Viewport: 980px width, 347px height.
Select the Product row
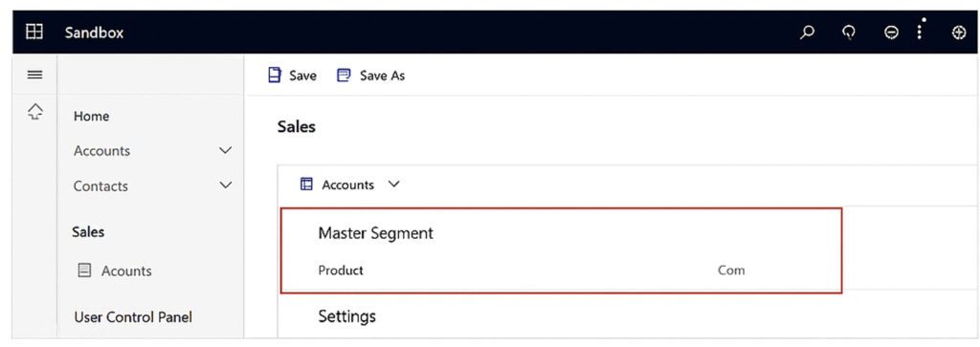(561, 271)
